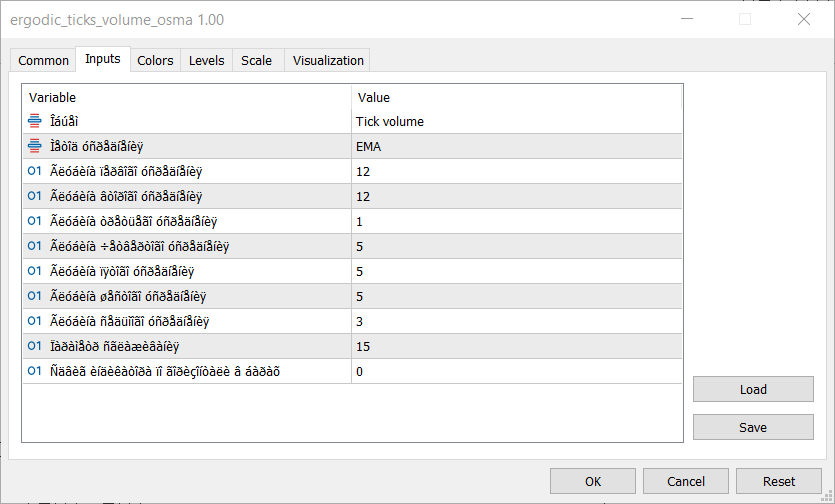
Task: Edit value 5 in sixth row
Action: pos(517,247)
